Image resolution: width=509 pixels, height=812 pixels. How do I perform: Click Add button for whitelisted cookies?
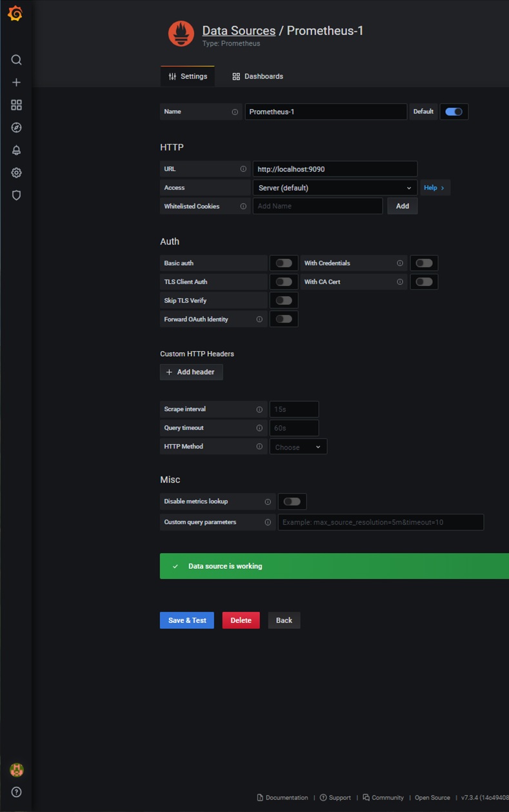[x=403, y=207]
